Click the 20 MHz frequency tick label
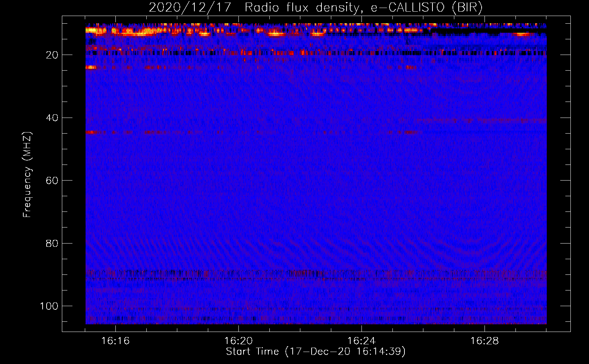 pos(52,55)
